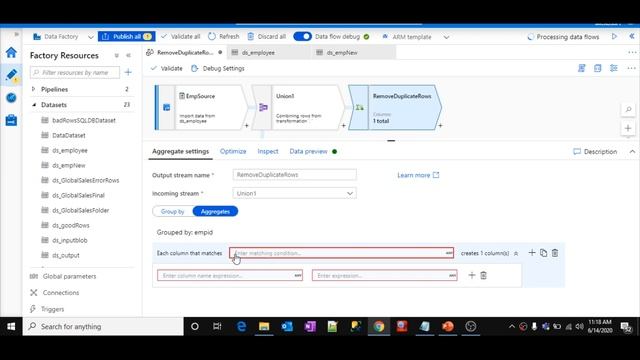Click the code script icon in toolbar
The image size is (640, 360).
582,68
